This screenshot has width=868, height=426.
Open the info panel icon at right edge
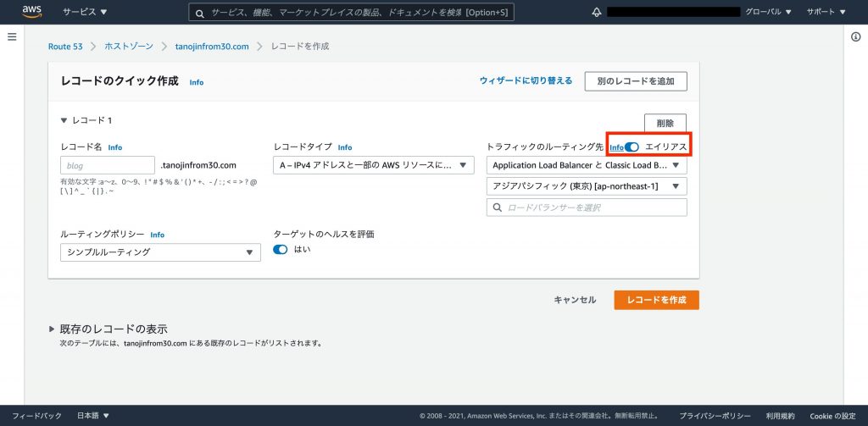855,37
